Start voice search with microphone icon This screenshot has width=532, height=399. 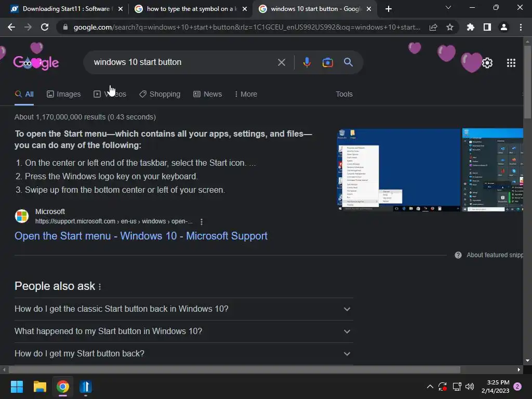pos(307,62)
